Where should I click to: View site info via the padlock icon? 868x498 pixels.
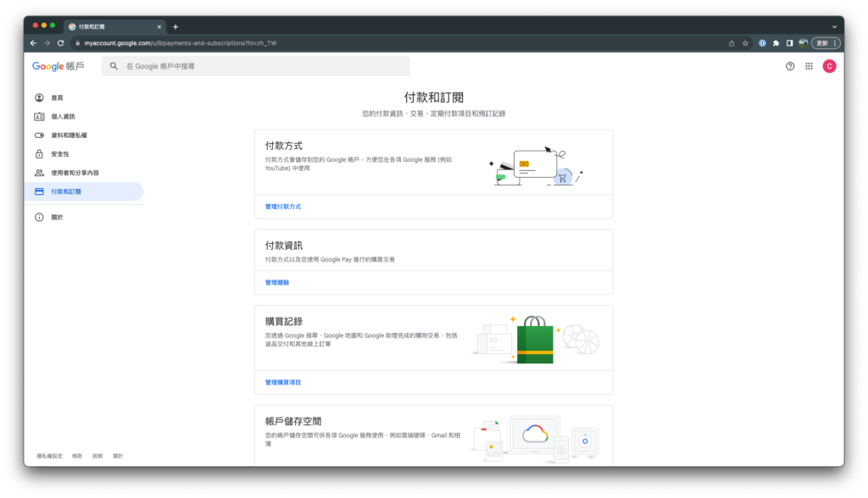tap(77, 43)
